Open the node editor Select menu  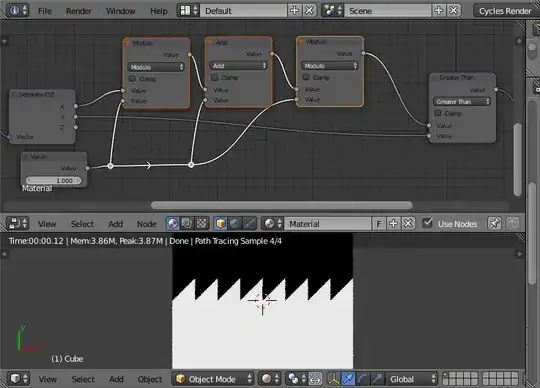click(x=82, y=224)
